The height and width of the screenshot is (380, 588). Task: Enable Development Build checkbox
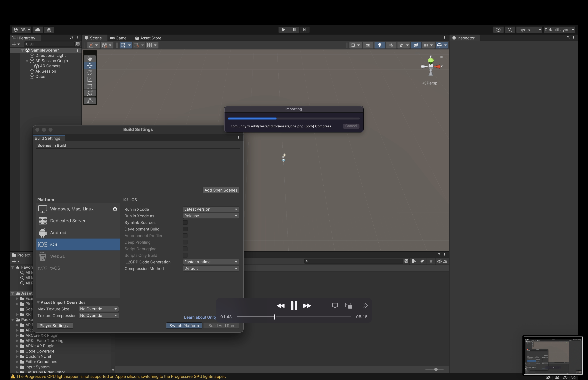(185, 229)
